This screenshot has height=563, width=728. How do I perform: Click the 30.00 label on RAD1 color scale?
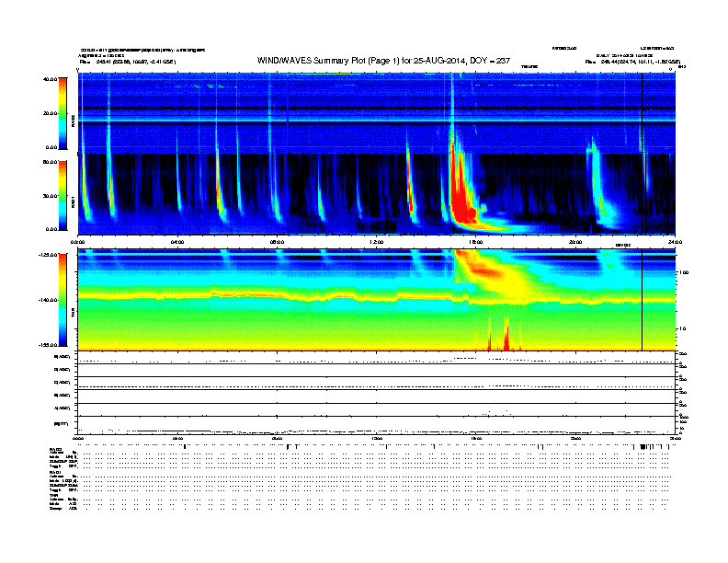pos(50,196)
